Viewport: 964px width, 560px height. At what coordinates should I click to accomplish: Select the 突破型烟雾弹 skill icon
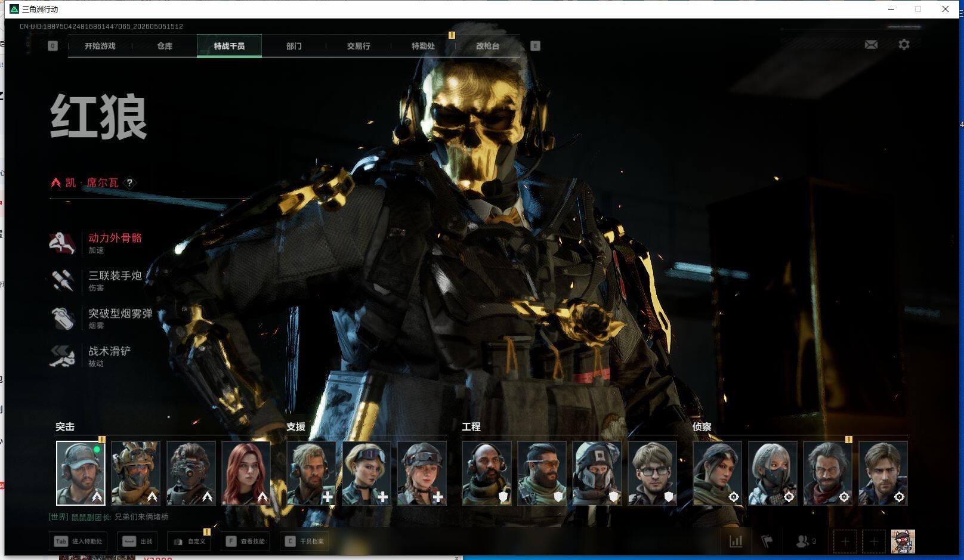(x=63, y=318)
